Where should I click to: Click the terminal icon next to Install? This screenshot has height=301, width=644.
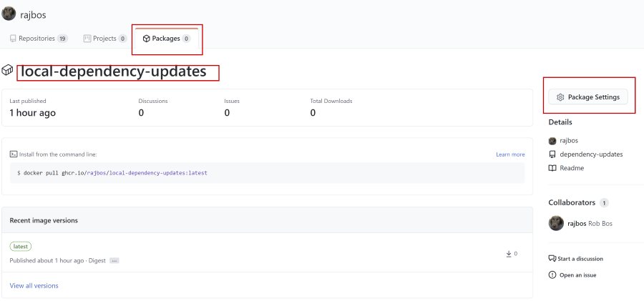click(x=14, y=154)
